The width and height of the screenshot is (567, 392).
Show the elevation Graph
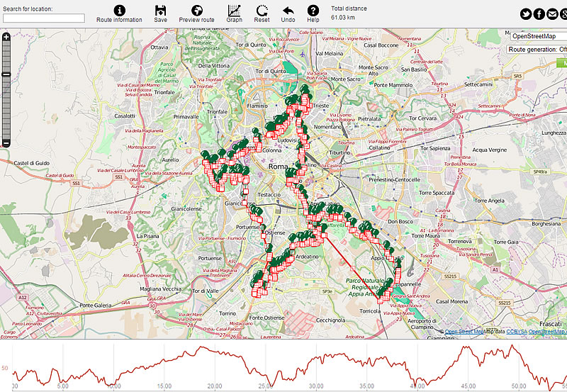click(234, 11)
